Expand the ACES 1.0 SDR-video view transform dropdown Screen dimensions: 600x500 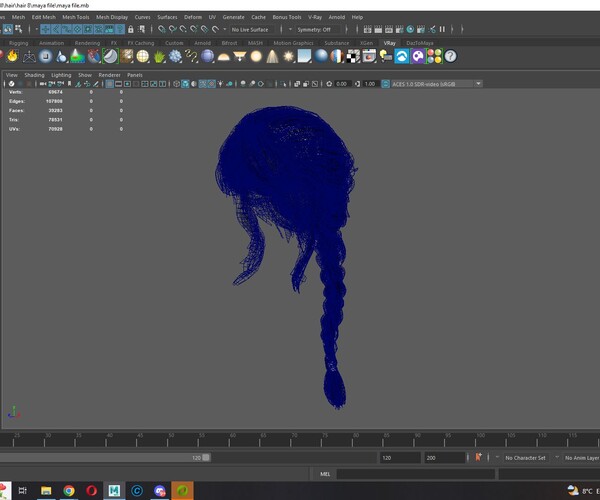tap(478, 84)
